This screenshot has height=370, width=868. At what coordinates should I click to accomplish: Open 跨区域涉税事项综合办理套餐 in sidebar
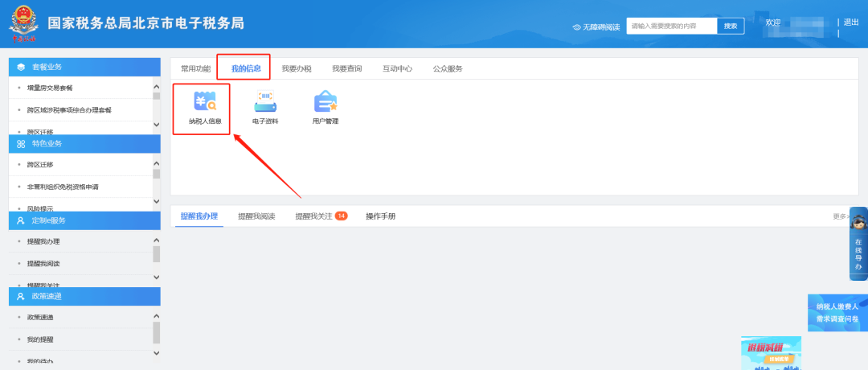(x=69, y=109)
